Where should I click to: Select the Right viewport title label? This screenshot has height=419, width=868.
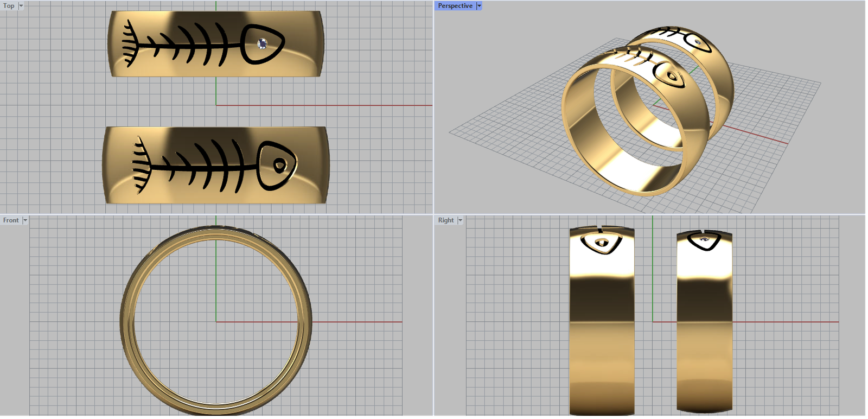[x=446, y=220]
